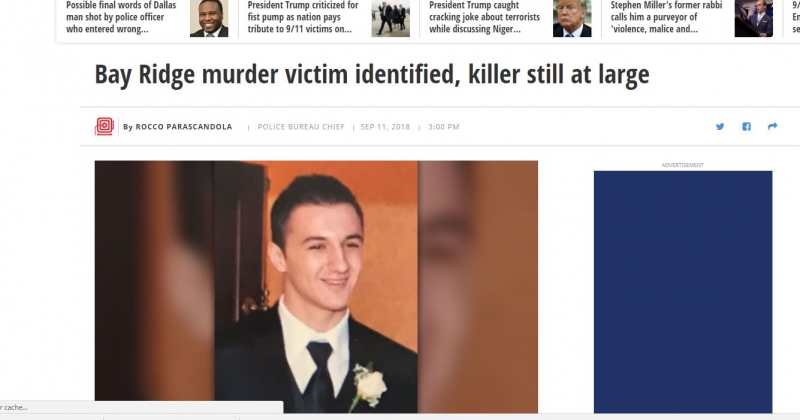Open Trump fist pump 9/11 story

tap(303, 17)
